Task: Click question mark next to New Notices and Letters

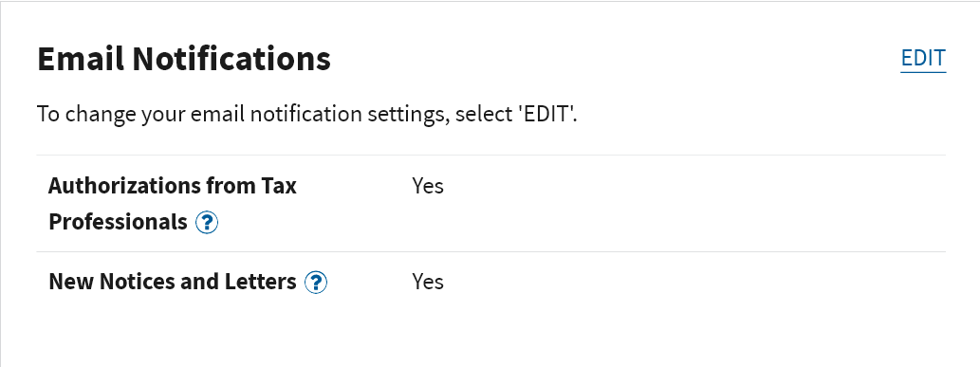Action: pos(316,282)
